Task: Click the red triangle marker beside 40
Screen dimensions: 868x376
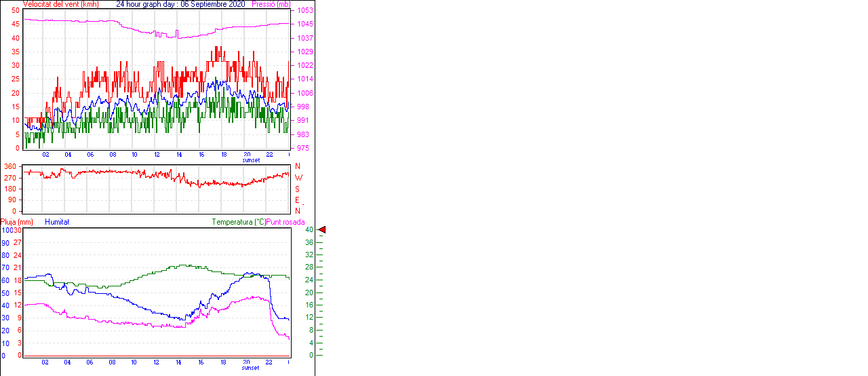Action: [x=322, y=230]
